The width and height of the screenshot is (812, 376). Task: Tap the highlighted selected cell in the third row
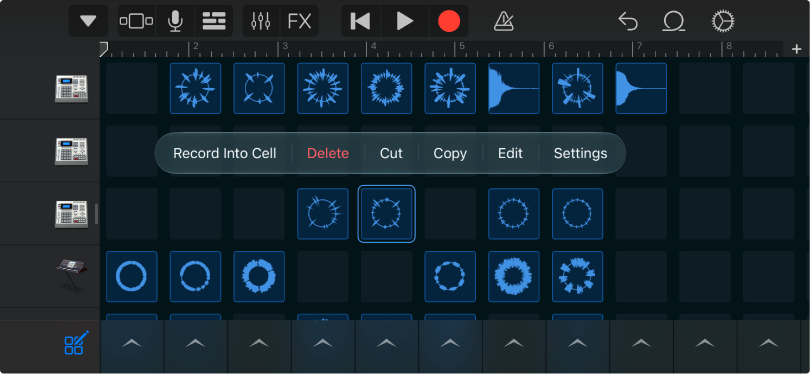386,214
